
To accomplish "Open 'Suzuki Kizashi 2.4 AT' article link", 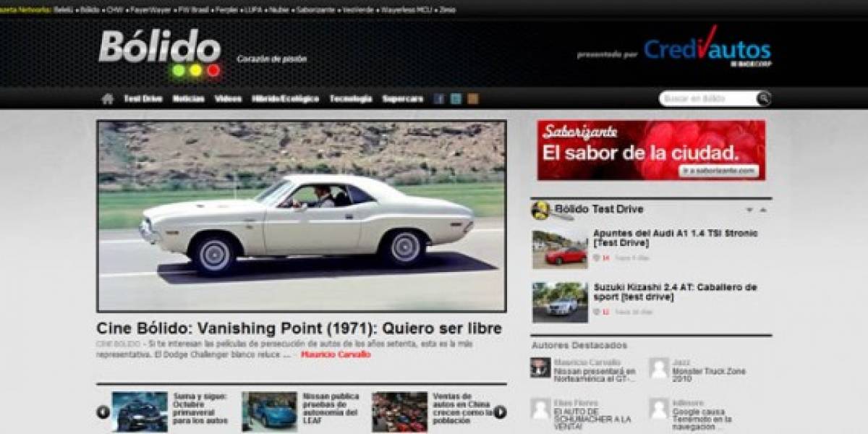I will 675,292.
